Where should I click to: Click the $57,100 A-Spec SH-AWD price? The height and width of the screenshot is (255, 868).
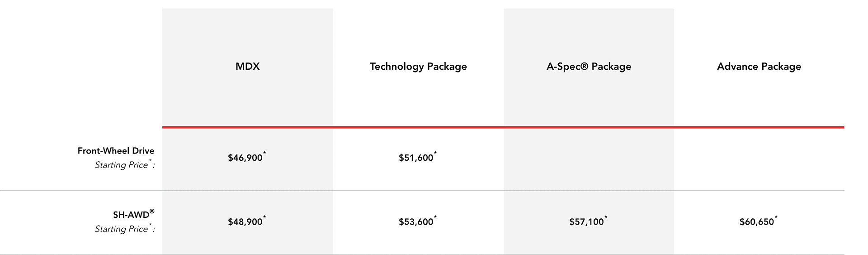click(586, 222)
